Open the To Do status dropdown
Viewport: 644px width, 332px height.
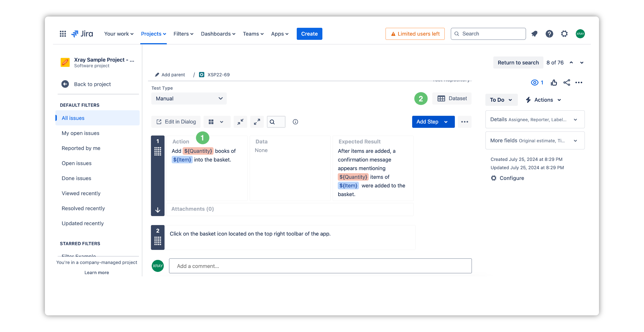pyautogui.click(x=501, y=100)
